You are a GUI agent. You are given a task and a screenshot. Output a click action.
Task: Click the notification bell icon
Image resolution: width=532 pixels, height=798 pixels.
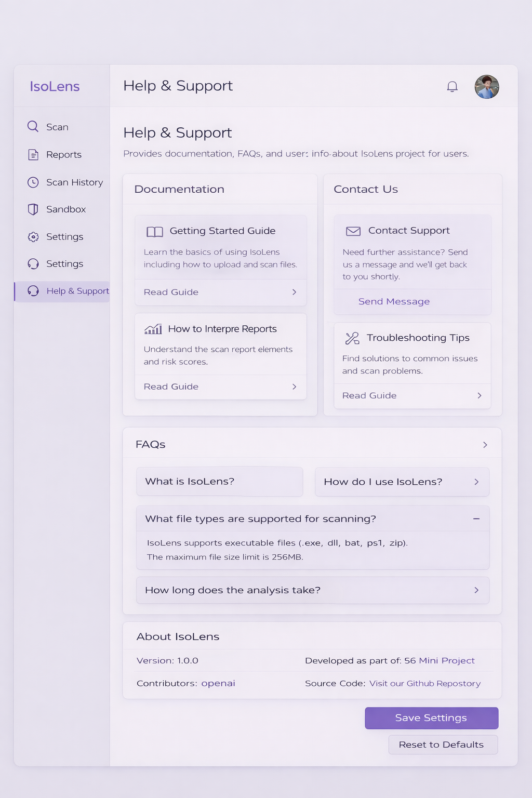click(452, 86)
